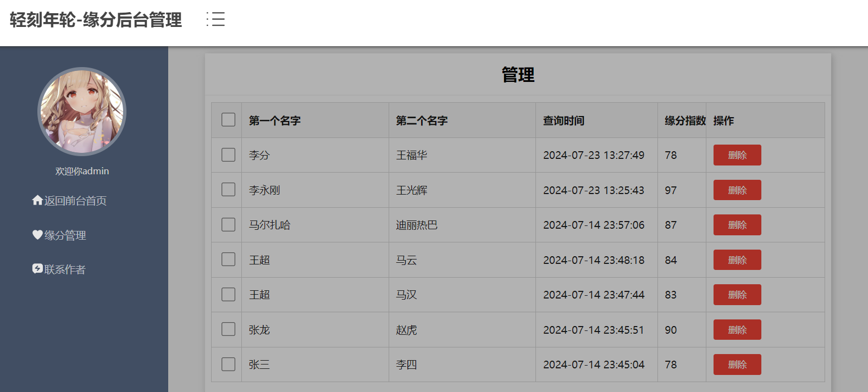Click the heart icon beside 缘分管理

[37, 235]
